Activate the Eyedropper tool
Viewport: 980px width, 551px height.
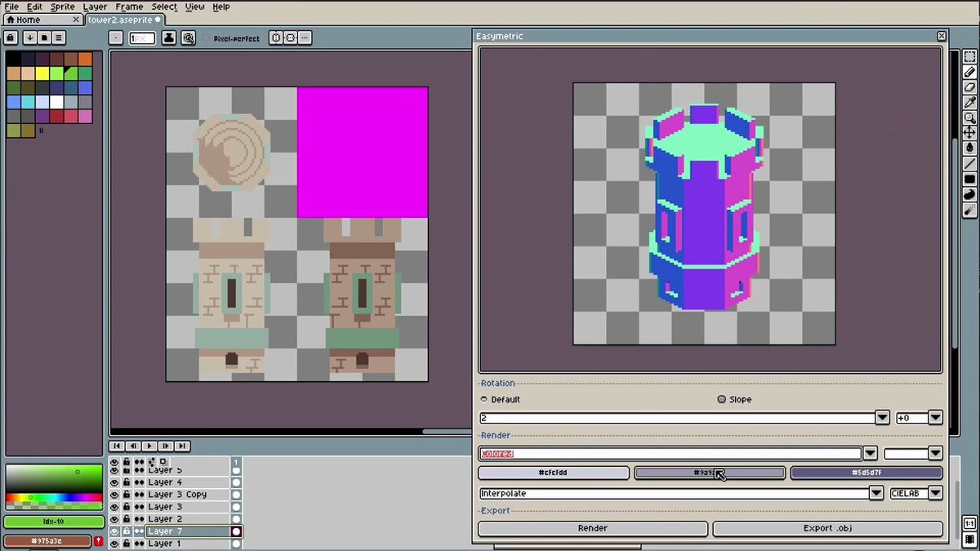coord(969,103)
